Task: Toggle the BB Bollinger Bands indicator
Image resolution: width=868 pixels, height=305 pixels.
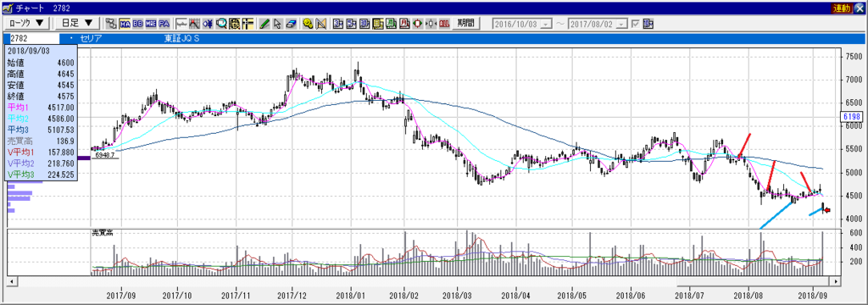Action: (137, 23)
